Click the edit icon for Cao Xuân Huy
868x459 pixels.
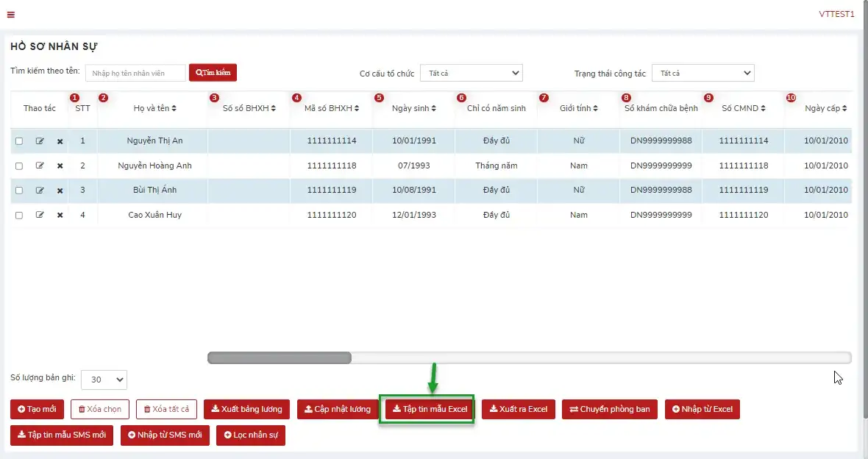pos(40,215)
